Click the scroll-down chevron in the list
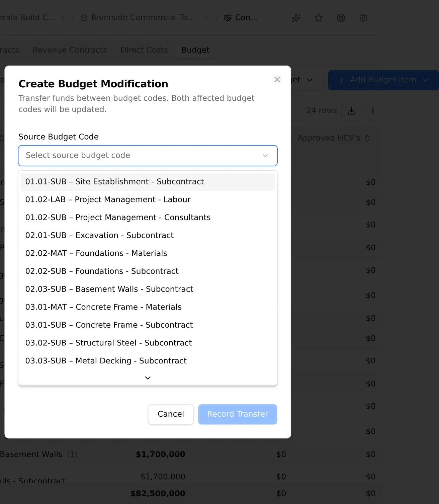 click(148, 378)
